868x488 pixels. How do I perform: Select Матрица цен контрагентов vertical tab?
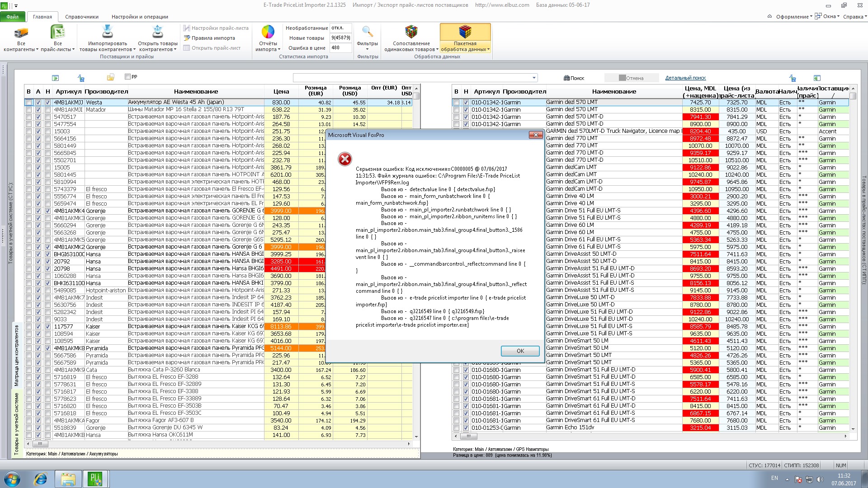click(x=17, y=355)
